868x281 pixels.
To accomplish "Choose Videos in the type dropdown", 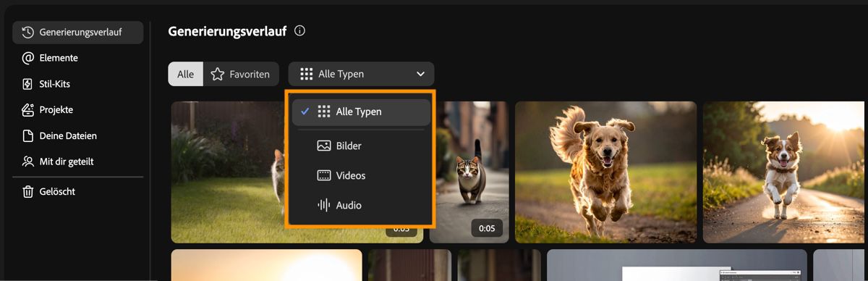I will tap(361, 175).
